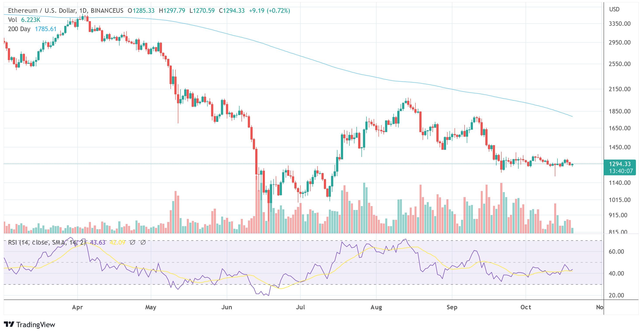Click the '2950.00' price axis label

[620, 42]
